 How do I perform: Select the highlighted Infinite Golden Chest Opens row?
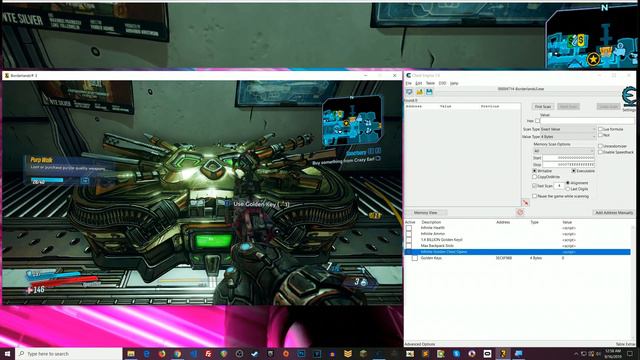coord(517,252)
